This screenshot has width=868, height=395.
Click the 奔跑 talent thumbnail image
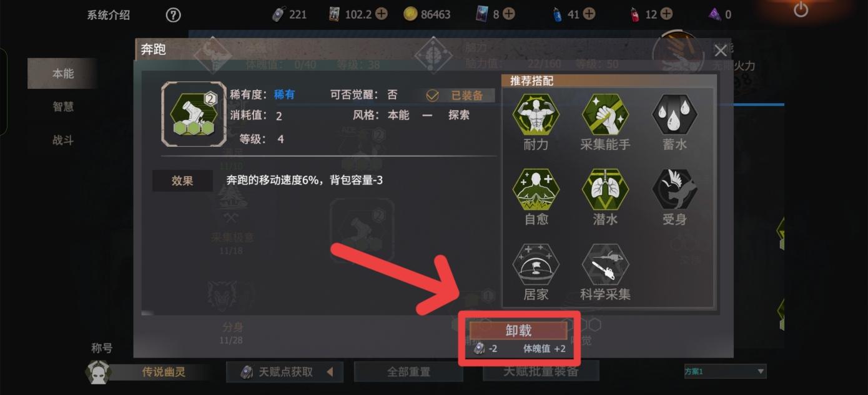pos(194,114)
